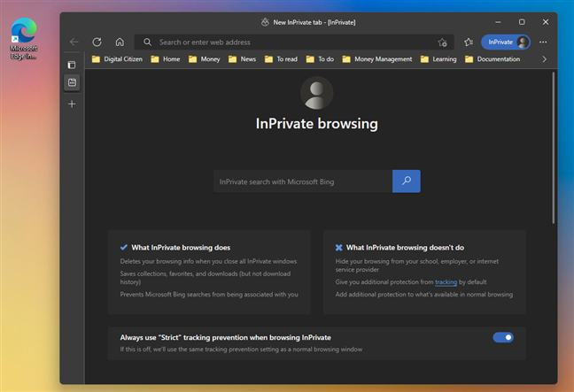Click the InPrivate profile badge
Viewport: 574px width, 392px height.
[x=506, y=42]
